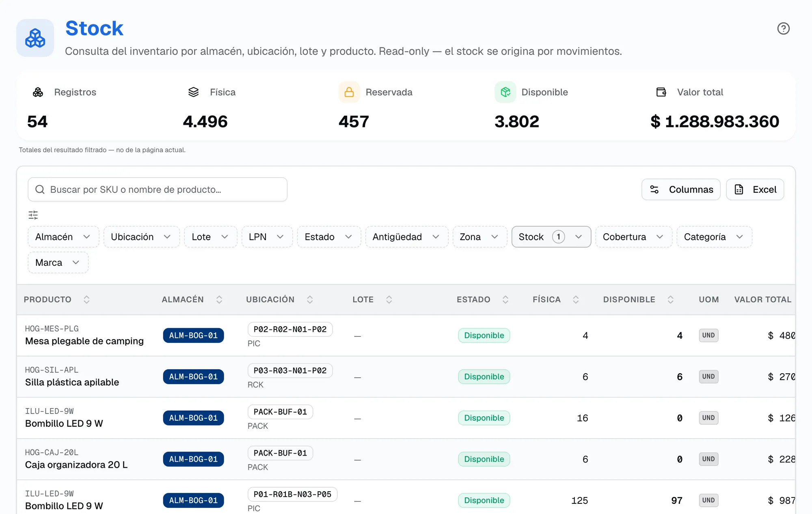
Task: Sort by FÍSICA column arrows
Action: (576, 299)
